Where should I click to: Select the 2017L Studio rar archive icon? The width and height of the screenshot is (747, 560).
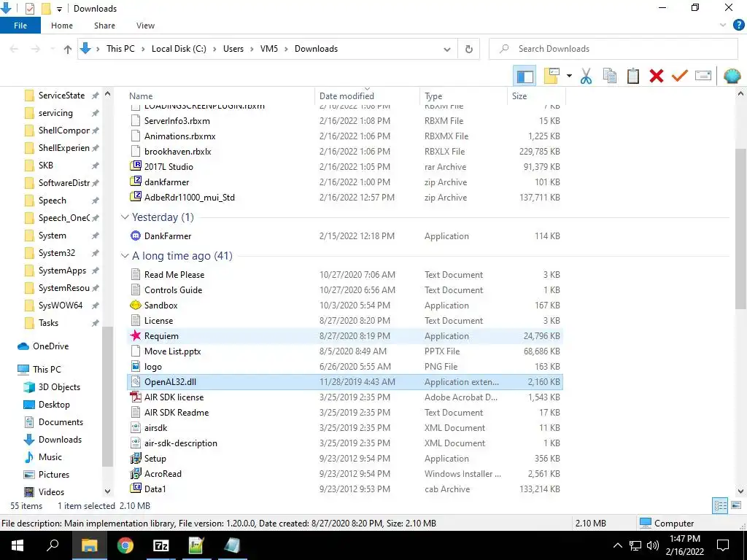pos(136,166)
